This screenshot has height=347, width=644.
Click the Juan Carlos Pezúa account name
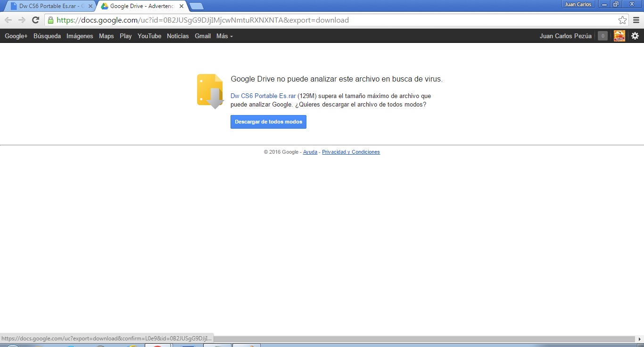(x=566, y=36)
